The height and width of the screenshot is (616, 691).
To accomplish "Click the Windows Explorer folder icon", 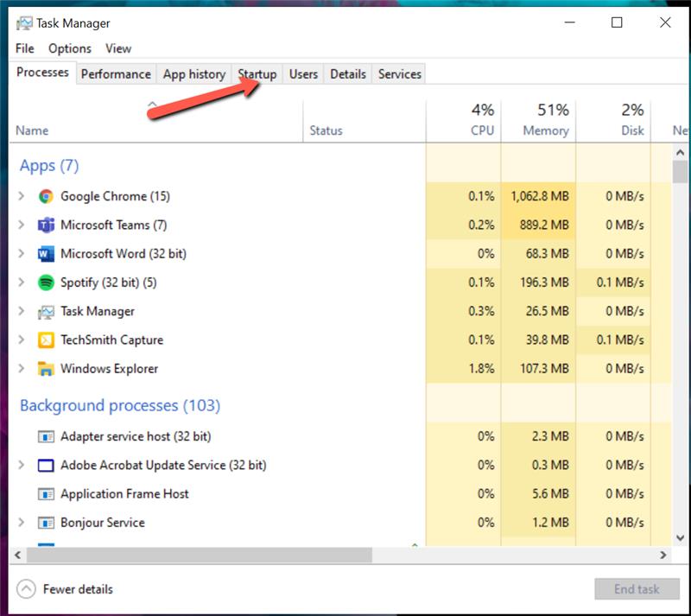I will pyautogui.click(x=46, y=369).
